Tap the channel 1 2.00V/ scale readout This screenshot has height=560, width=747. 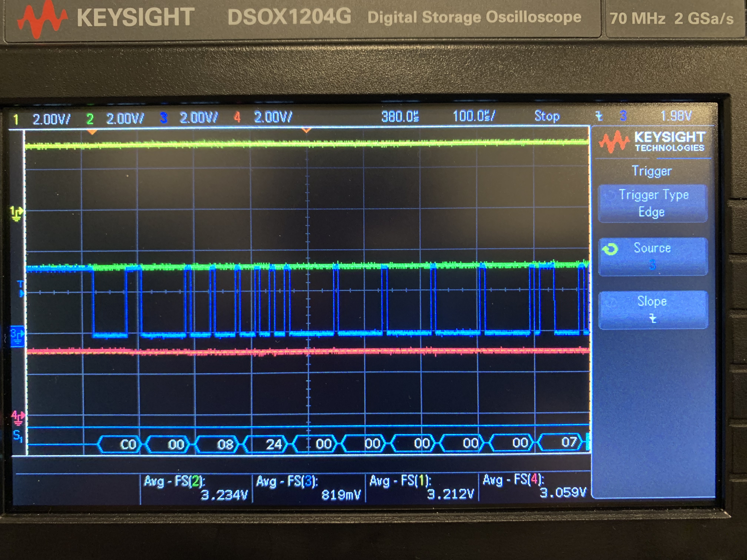pos(51,119)
